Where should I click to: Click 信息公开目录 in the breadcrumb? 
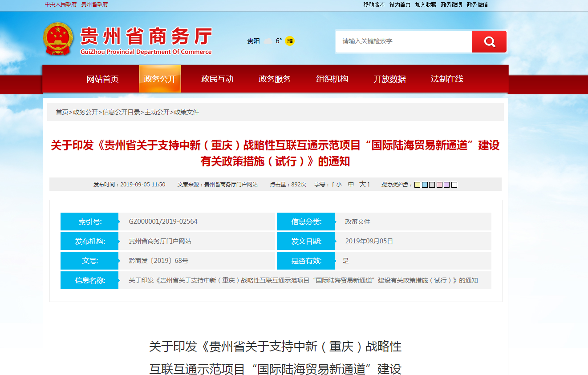(x=121, y=112)
